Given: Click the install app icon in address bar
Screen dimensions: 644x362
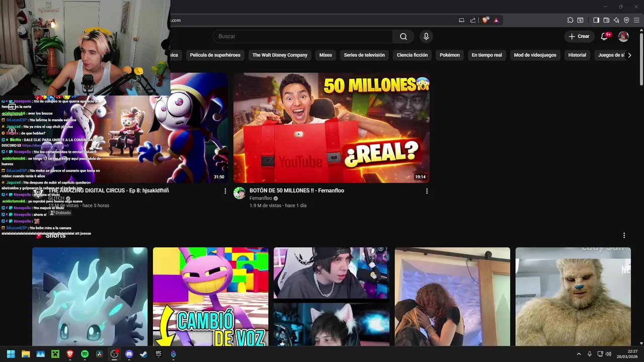Looking at the screenshot, I should pyautogui.click(x=461, y=20).
